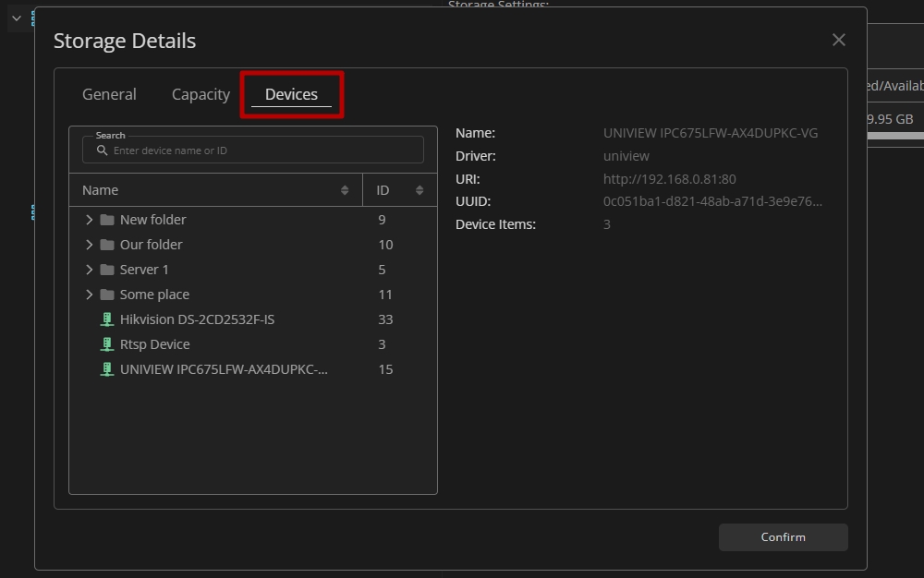The width and height of the screenshot is (924, 578).
Task: Confirm the Storage Details dialog
Action: click(x=784, y=537)
